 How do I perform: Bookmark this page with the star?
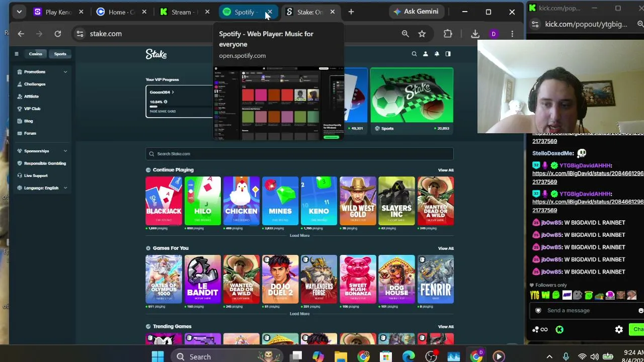422,34
